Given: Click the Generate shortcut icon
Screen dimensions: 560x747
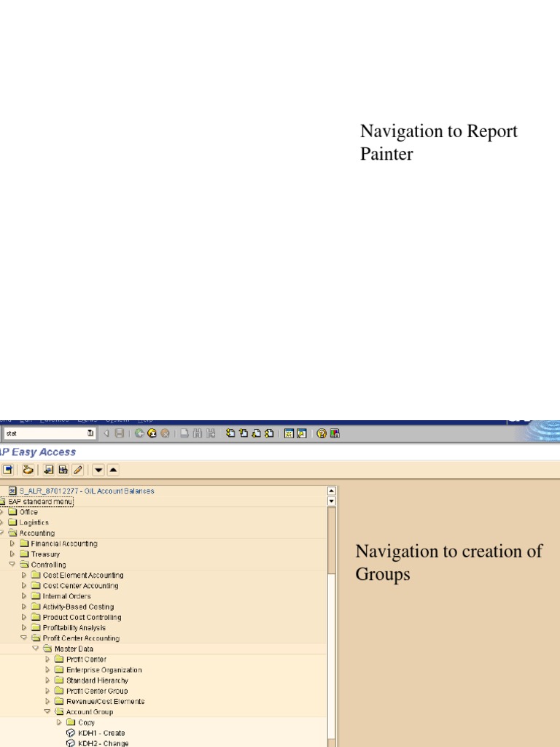Looking at the screenshot, I should coord(301,433).
